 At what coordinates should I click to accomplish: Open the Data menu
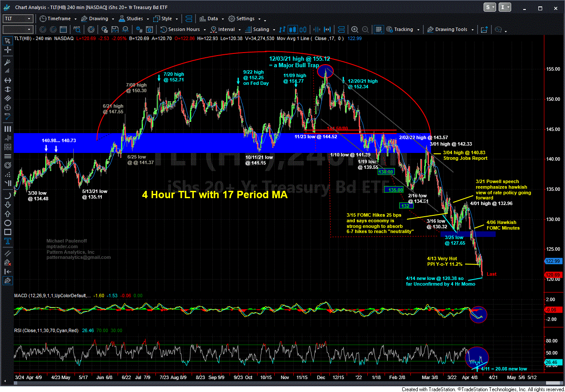point(208,19)
